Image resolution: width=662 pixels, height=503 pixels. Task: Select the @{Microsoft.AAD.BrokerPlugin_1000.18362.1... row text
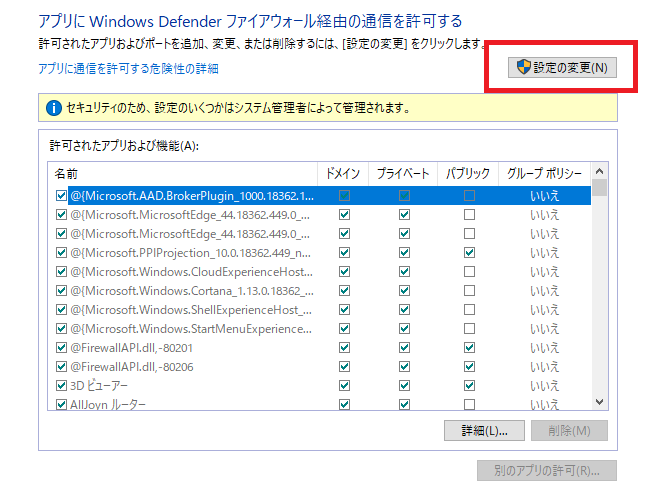click(192, 196)
